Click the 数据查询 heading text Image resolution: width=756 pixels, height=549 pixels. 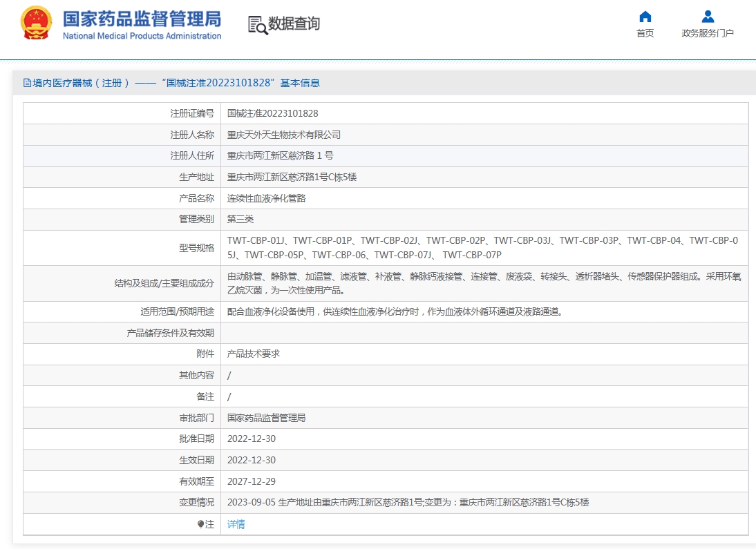(294, 23)
